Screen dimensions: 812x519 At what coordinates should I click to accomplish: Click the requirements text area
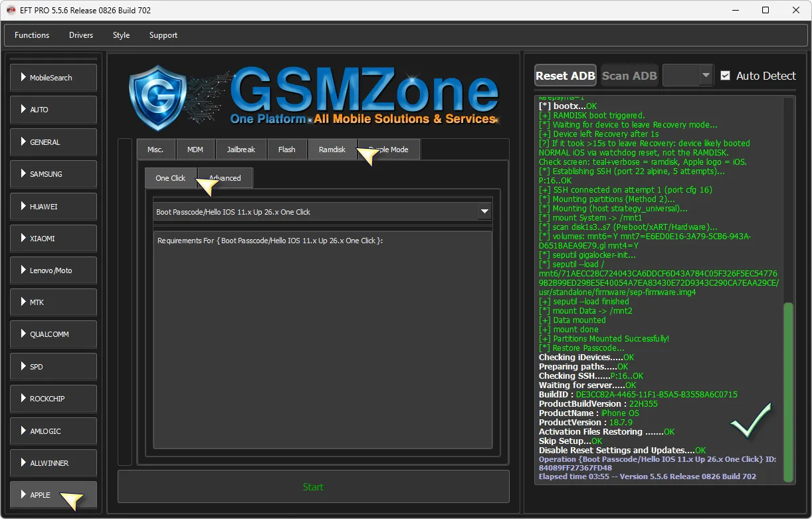tap(323, 340)
